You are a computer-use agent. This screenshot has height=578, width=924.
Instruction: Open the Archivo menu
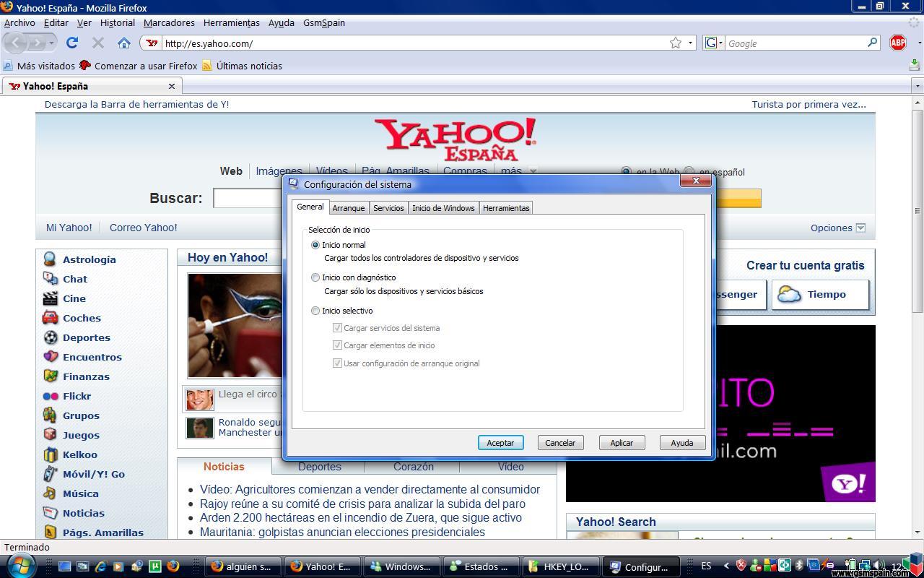19,22
